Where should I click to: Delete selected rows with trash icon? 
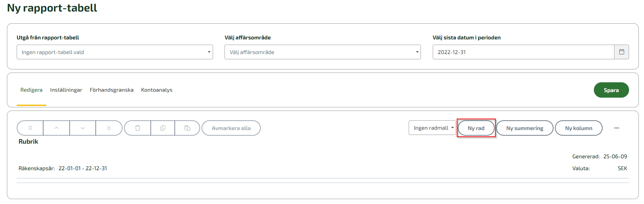(x=138, y=128)
